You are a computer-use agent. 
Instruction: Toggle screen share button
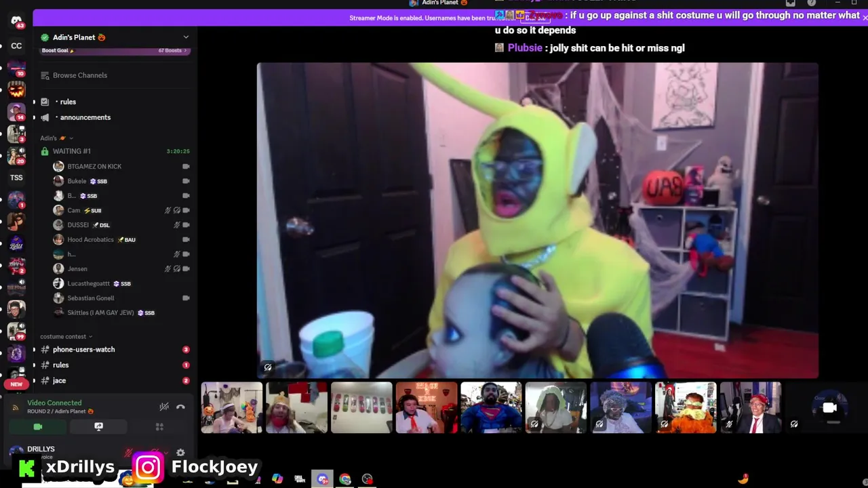(x=98, y=427)
